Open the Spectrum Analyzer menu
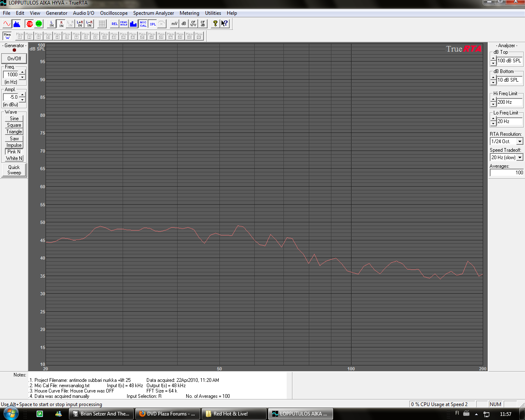This screenshot has height=420, width=525. point(153,13)
